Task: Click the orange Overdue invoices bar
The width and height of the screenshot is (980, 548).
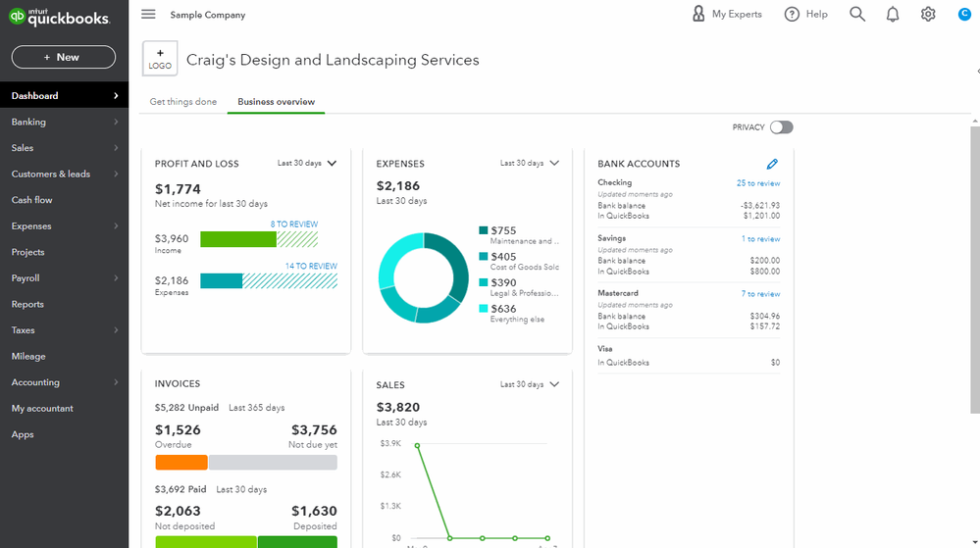Action: pos(181,462)
